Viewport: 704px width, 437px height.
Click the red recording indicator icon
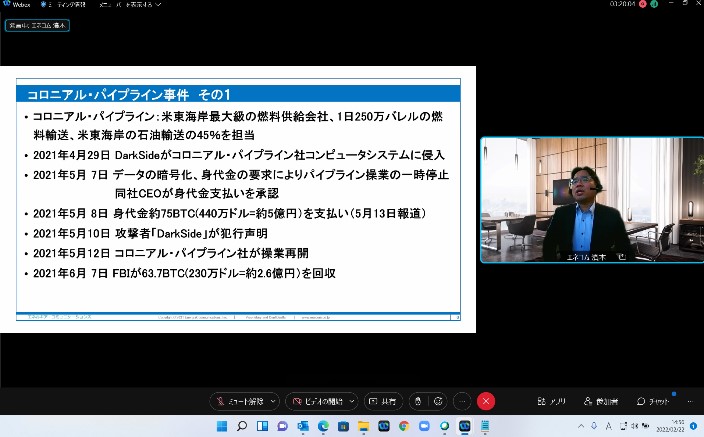click(643, 4)
